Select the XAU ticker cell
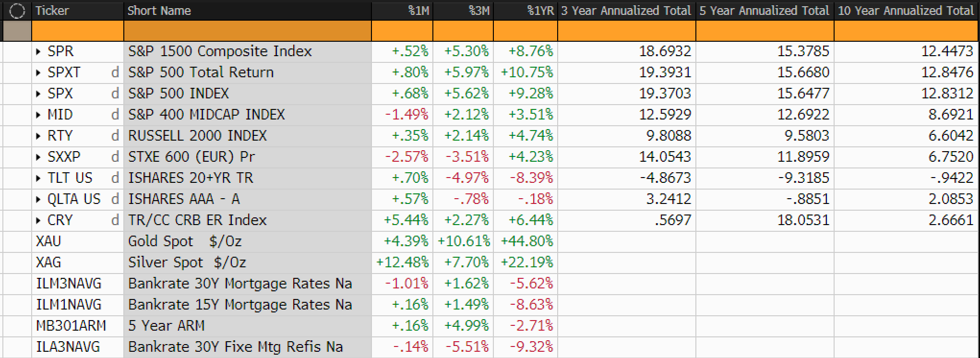Viewport: 980px width, 358px height. coord(78,241)
